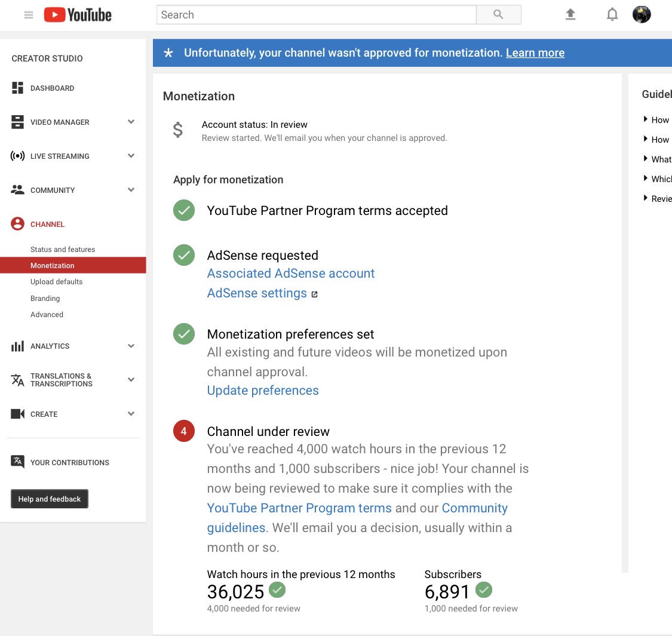Click the Help and feedback button

point(50,499)
